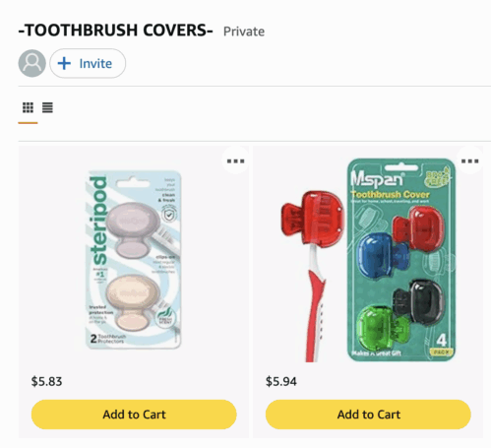Switch to grid view layout
491x448 pixels.
[x=28, y=107]
